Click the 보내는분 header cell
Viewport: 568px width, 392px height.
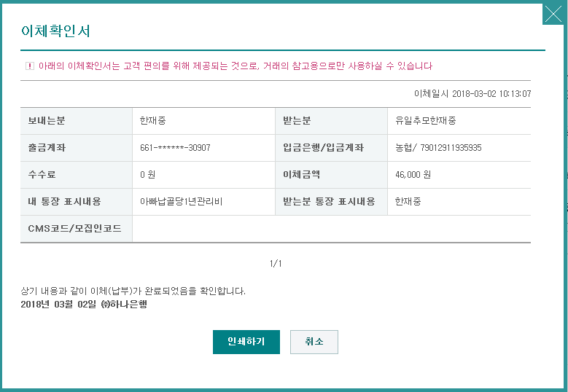(x=47, y=121)
